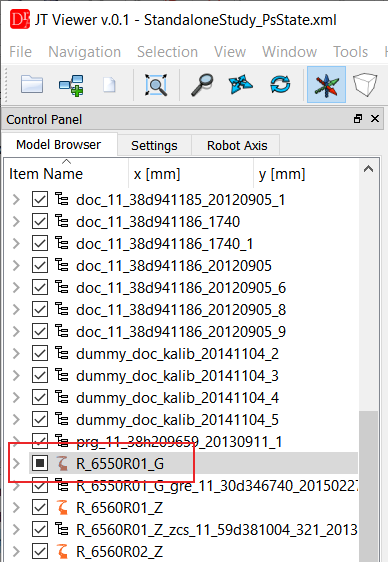
Task: Click robot icon of R_6560R01_Z
Action: click(62, 507)
